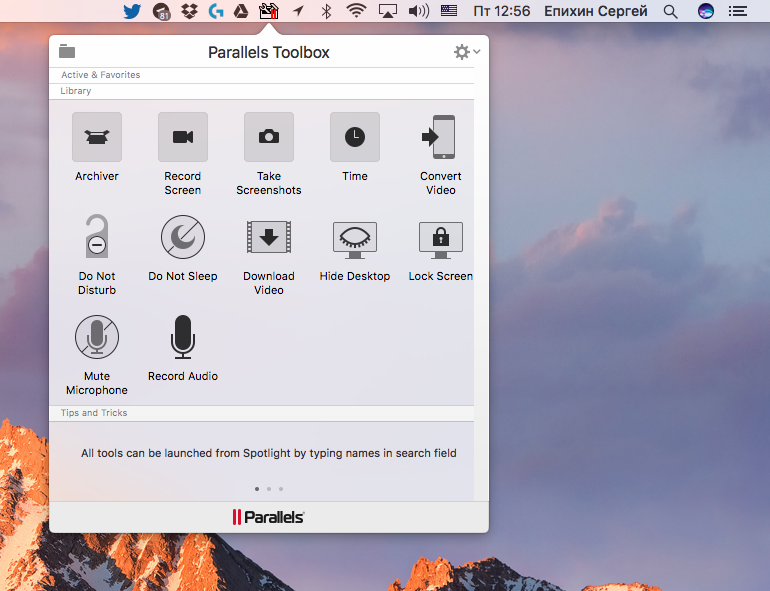Toggle Mute Microphone

[97, 338]
